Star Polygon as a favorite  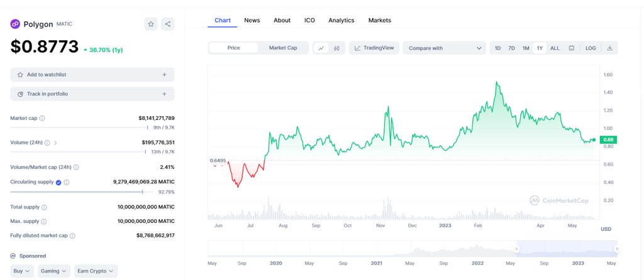click(x=151, y=24)
